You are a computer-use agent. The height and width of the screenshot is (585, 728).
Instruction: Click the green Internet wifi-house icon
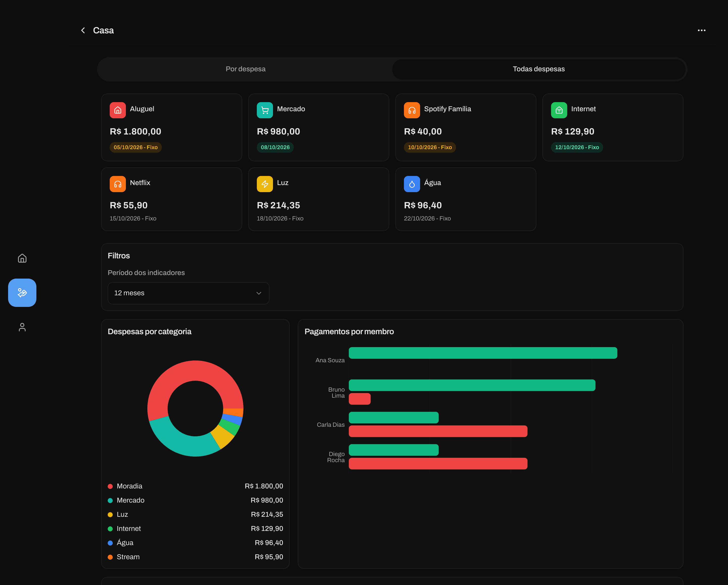559,110
